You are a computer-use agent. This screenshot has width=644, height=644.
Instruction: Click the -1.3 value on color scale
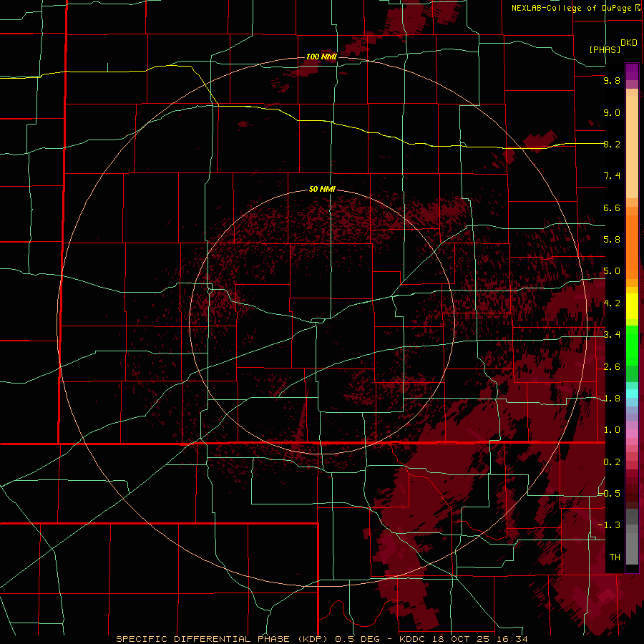610,525
